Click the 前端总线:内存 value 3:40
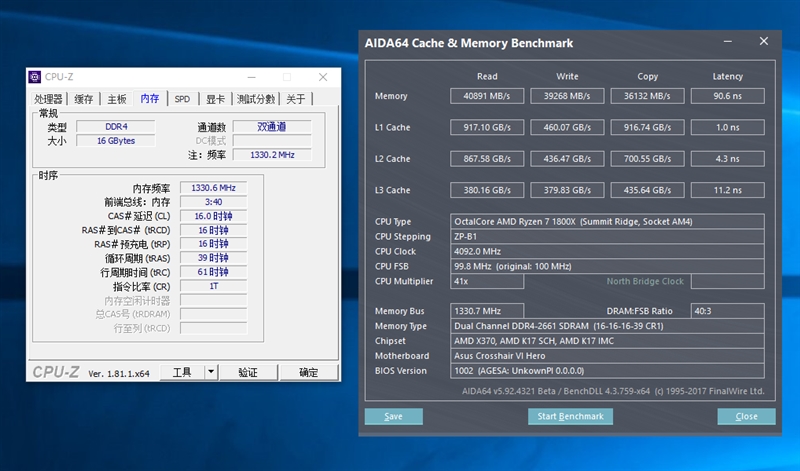The width and height of the screenshot is (800, 471). pyautogui.click(x=213, y=202)
